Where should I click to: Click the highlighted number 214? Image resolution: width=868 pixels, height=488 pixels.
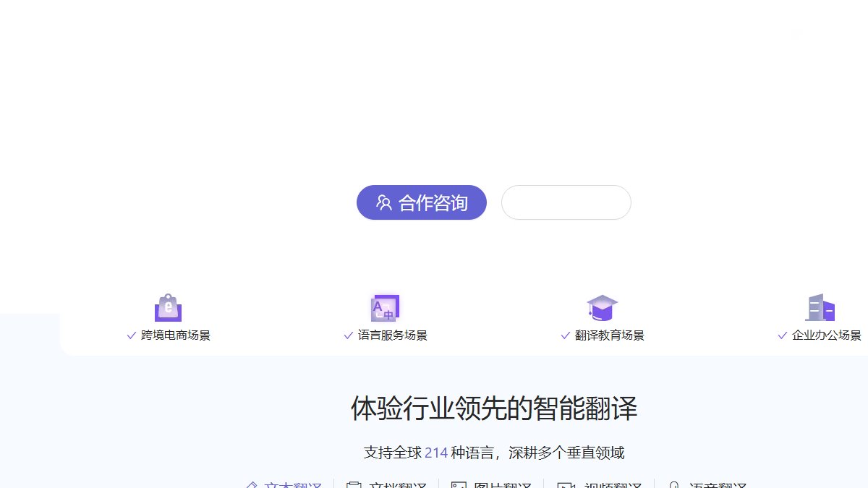tap(436, 453)
